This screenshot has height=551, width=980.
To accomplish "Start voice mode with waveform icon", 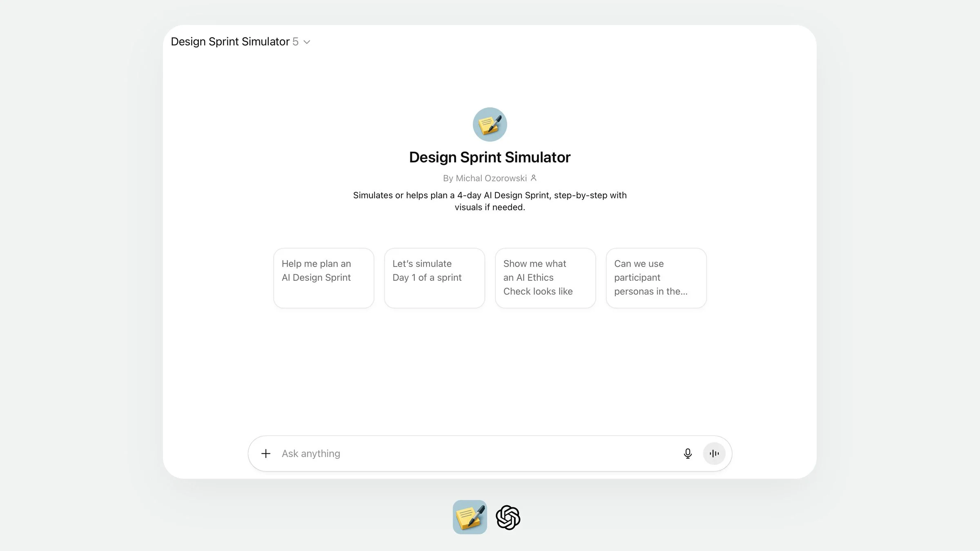I will [714, 453].
